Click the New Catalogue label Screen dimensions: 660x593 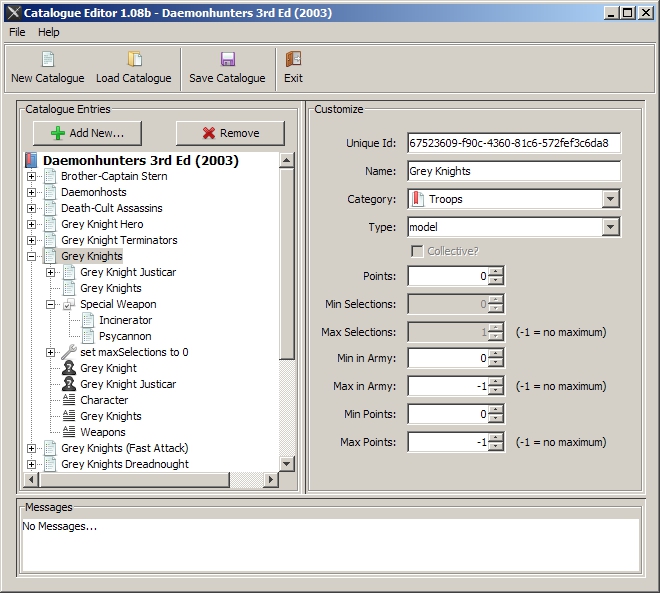click(x=48, y=78)
